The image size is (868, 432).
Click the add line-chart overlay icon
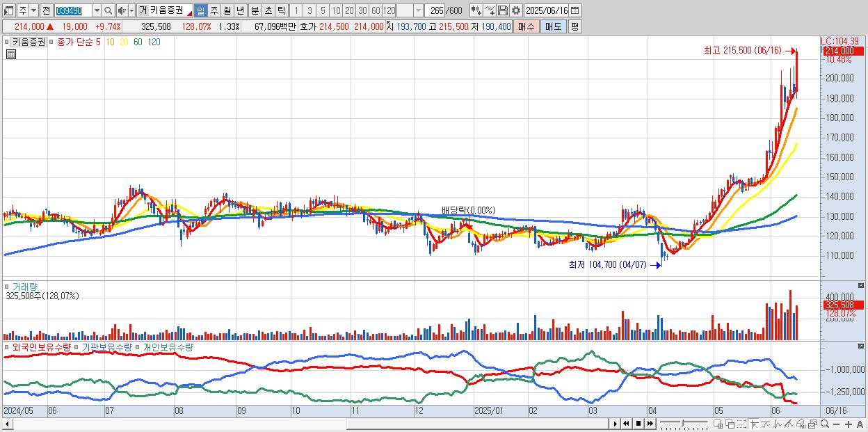point(490,10)
